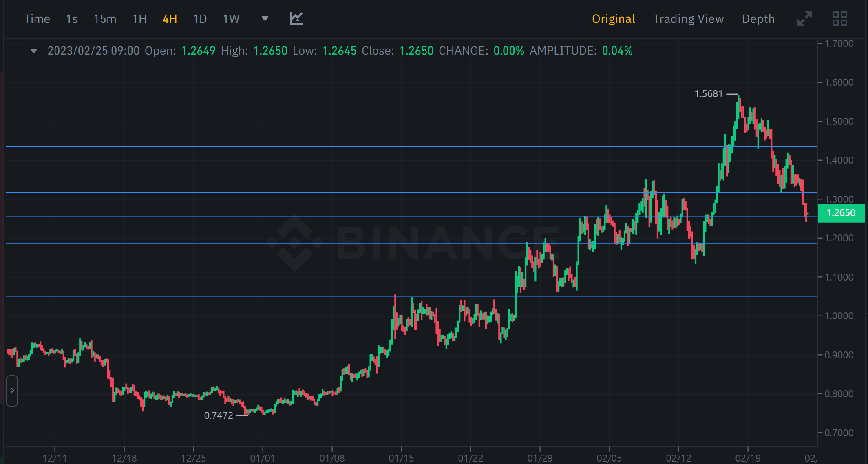Open more time intervals dropdown
This screenshot has height=464, width=868.
(265, 19)
